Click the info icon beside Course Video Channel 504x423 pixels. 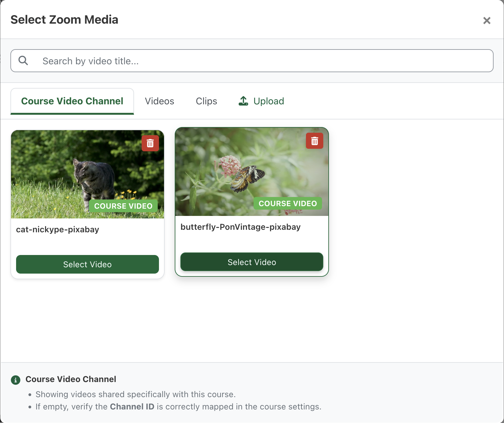coord(16,380)
